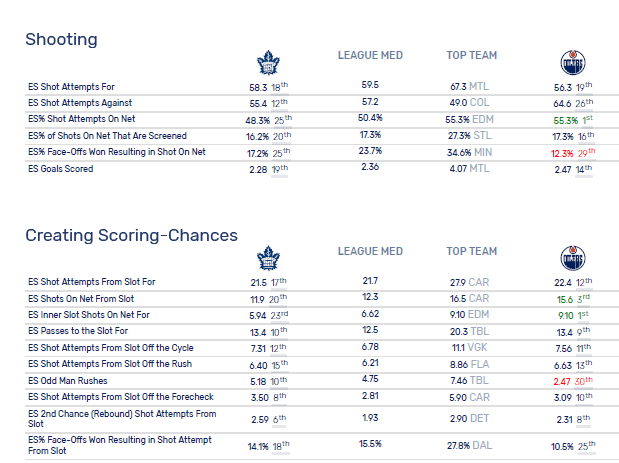Click the Shooting section heading

click(x=61, y=39)
